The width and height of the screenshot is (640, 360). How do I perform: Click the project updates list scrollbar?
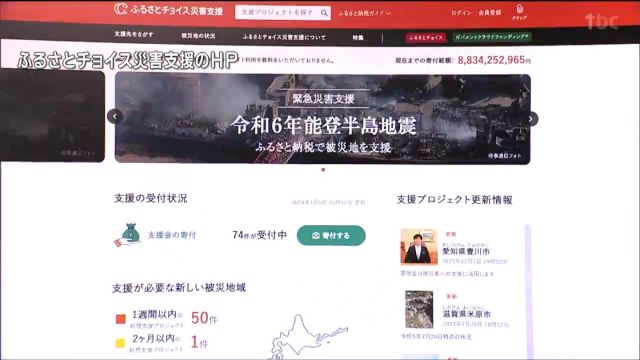[528, 291]
